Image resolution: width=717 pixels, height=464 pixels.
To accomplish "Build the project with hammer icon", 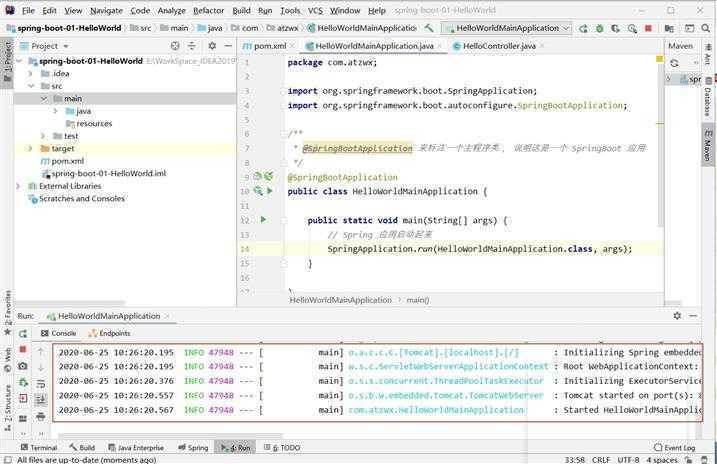I will 429,28.
